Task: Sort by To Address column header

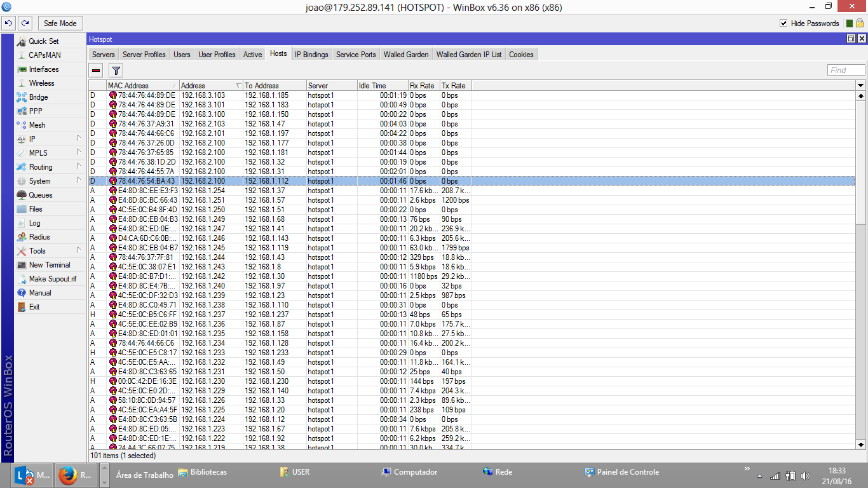Action: click(x=275, y=85)
